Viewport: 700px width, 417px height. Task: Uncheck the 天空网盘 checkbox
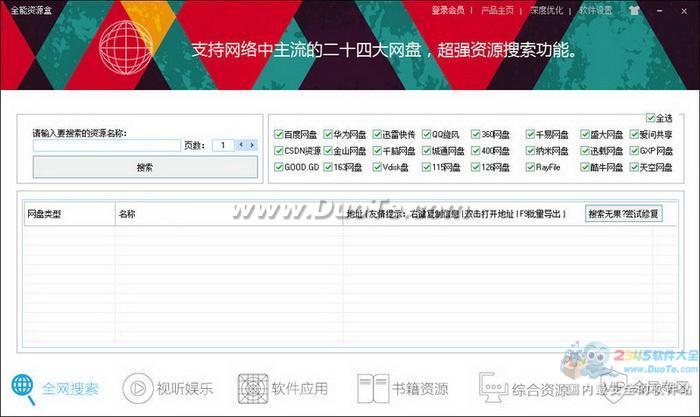(x=634, y=167)
